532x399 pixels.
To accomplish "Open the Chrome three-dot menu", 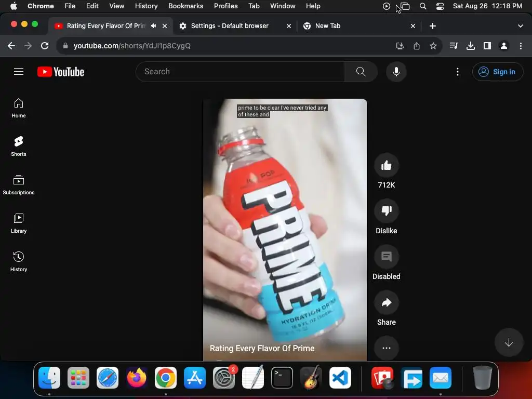I will tap(521, 46).
